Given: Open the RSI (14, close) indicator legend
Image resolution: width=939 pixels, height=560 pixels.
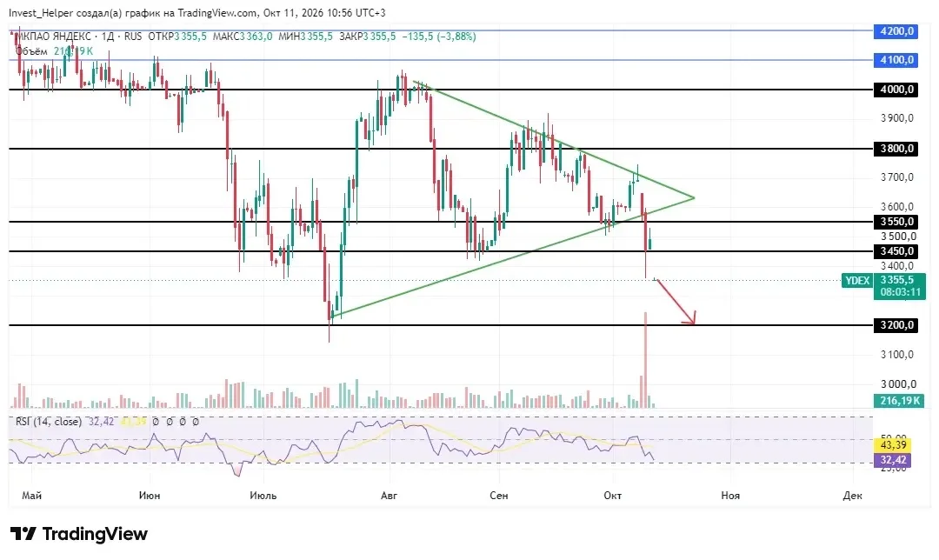Looking at the screenshot, I should pyautogui.click(x=48, y=422).
